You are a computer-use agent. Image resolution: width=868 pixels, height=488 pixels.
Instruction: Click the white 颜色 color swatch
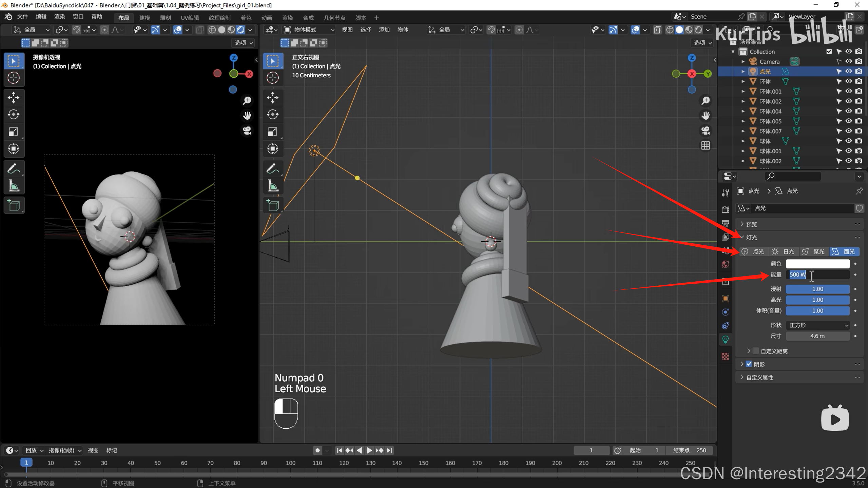(817, 264)
